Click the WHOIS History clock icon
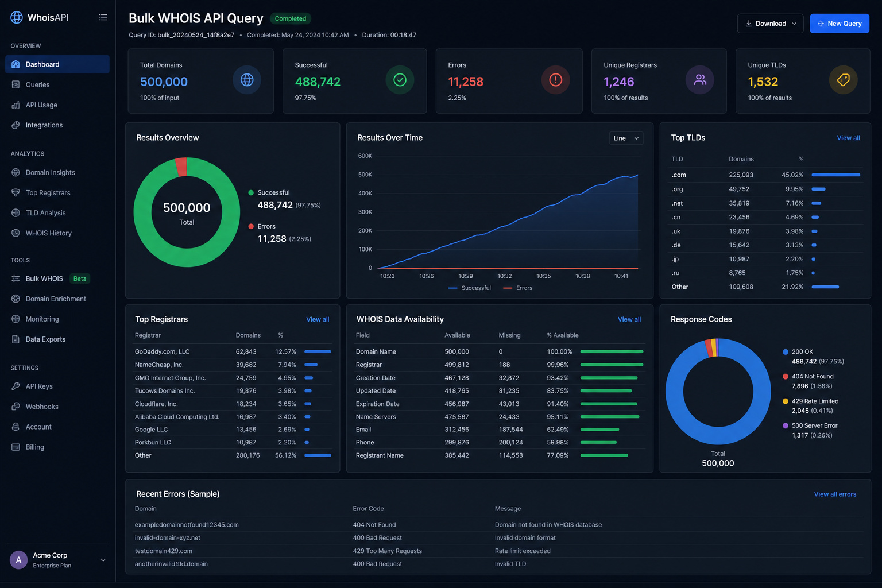This screenshot has height=588, width=882. point(16,233)
